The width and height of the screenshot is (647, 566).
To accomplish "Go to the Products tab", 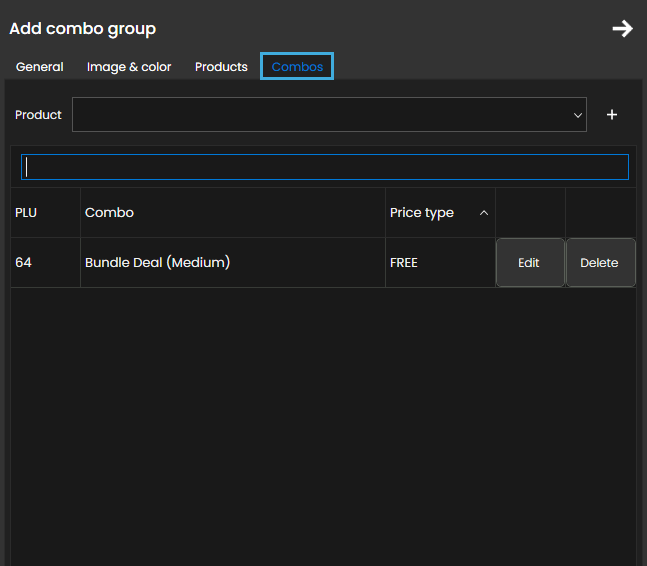I will point(221,67).
